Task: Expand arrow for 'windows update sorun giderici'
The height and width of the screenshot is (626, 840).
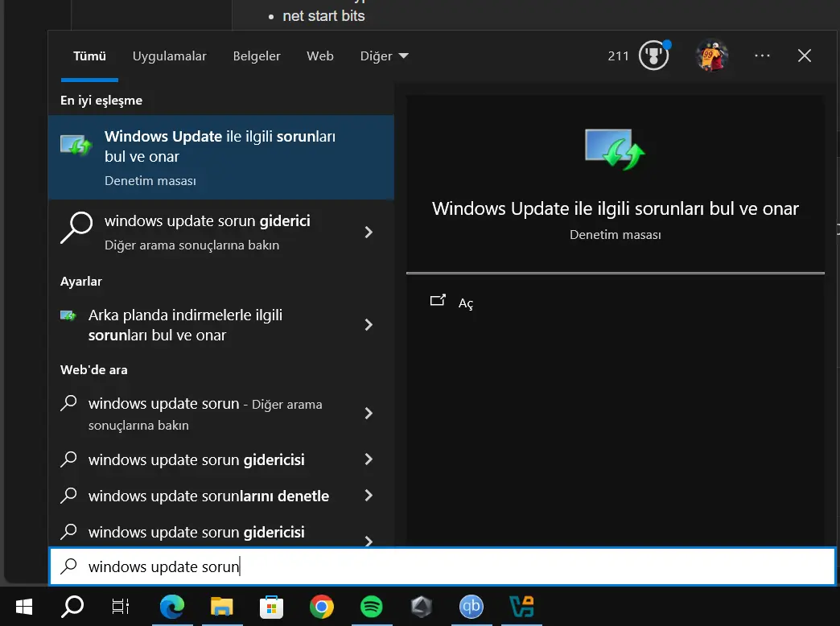Action: (369, 232)
